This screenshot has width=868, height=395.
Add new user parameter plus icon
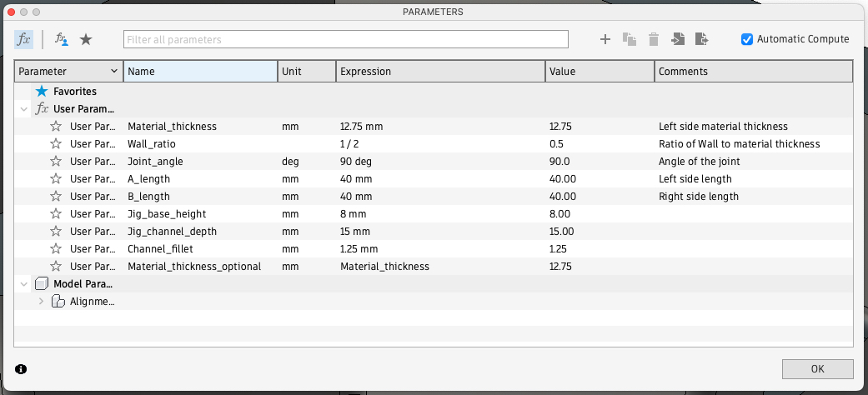pos(605,39)
